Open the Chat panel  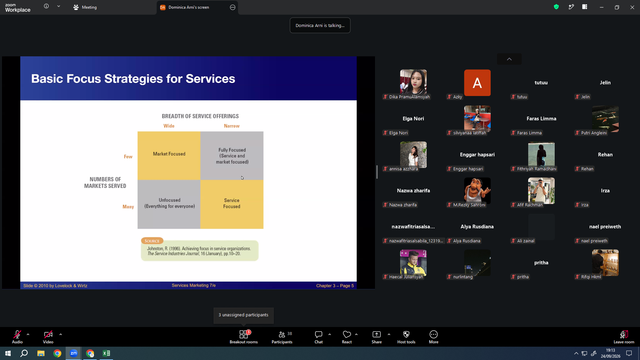coord(318,337)
